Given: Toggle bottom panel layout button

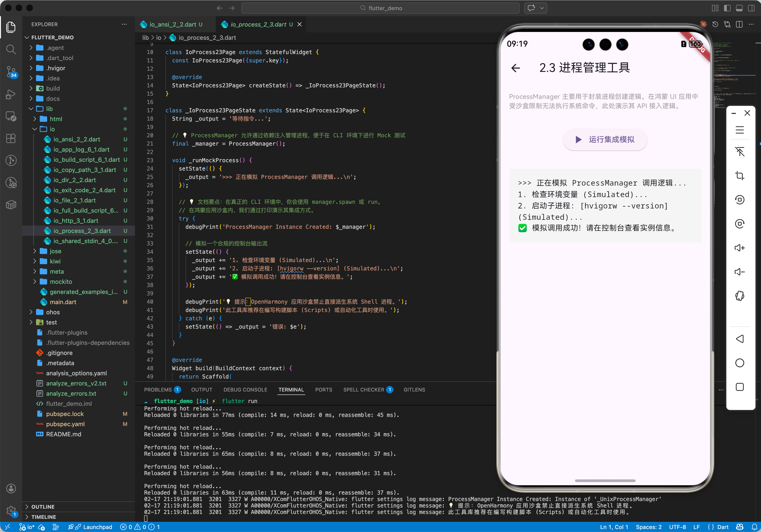Looking at the screenshot, I should tap(739, 8).
